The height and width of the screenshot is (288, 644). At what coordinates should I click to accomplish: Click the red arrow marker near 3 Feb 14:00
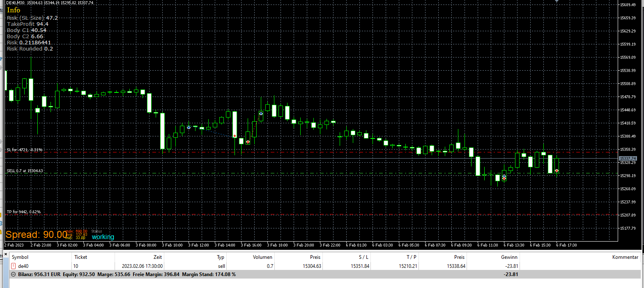click(x=235, y=136)
